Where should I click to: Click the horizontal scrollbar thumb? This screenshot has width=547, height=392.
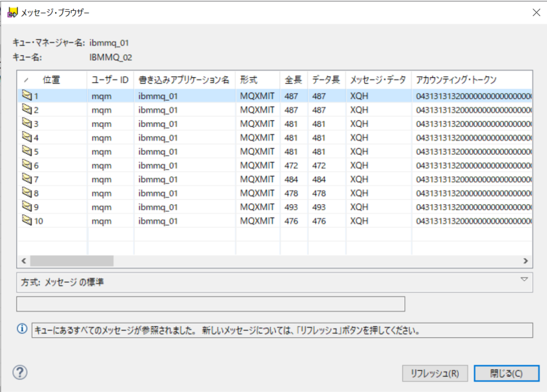[x=72, y=261]
